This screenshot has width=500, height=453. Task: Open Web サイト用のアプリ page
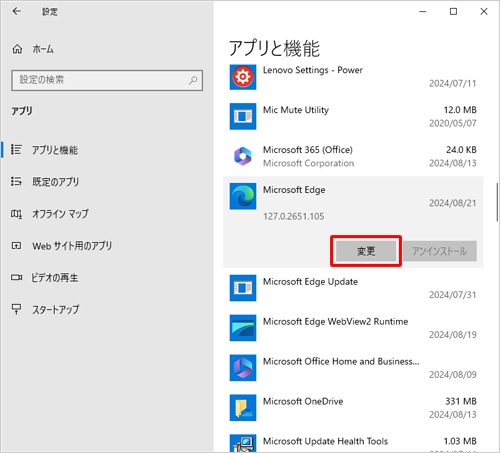tap(72, 246)
